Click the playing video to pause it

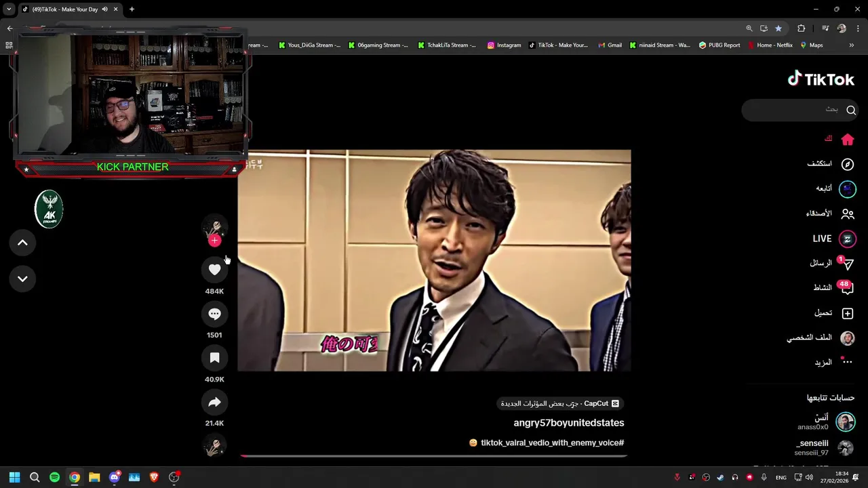tap(434, 260)
